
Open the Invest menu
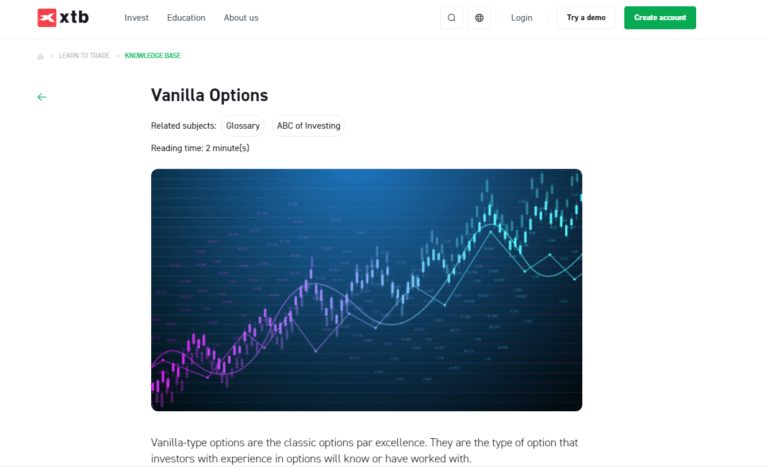(x=136, y=18)
